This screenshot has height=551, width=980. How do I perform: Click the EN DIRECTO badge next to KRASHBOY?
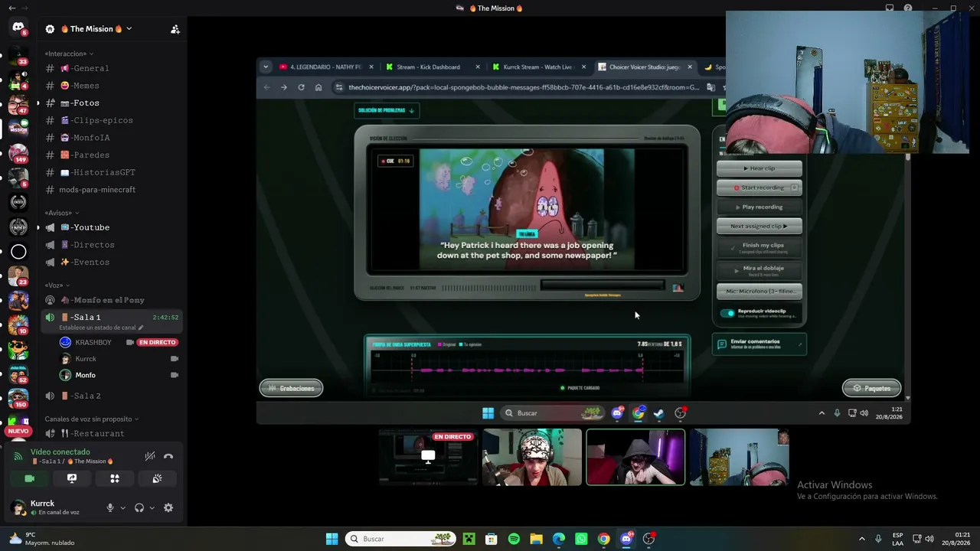click(x=158, y=342)
